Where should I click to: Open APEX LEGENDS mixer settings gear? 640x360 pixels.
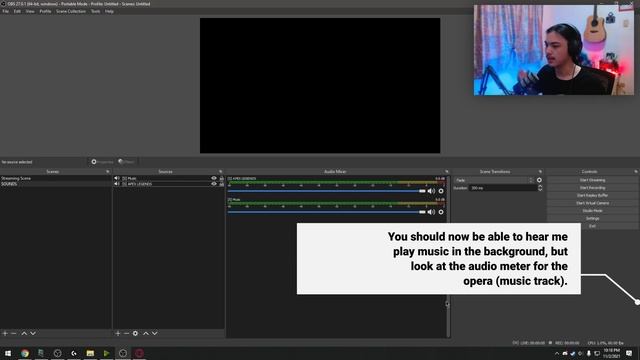point(441,191)
